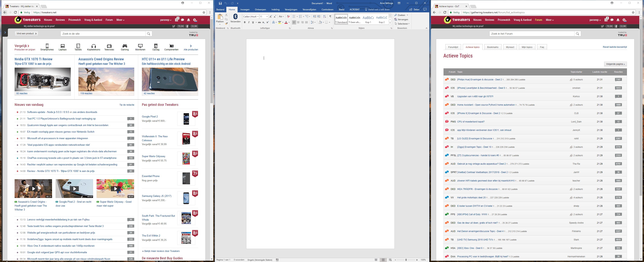Toggle center text alignment in Word
The height and width of the screenshot is (262, 644).
298,22
